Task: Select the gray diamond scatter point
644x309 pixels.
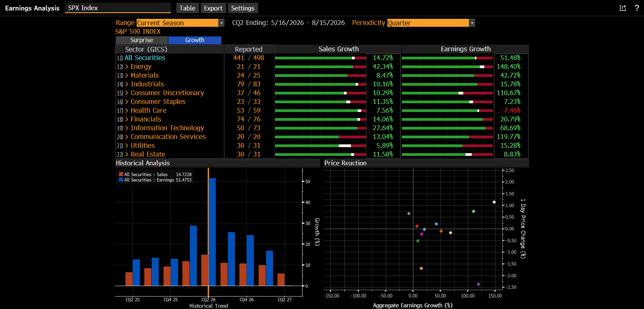Action: tap(409, 214)
